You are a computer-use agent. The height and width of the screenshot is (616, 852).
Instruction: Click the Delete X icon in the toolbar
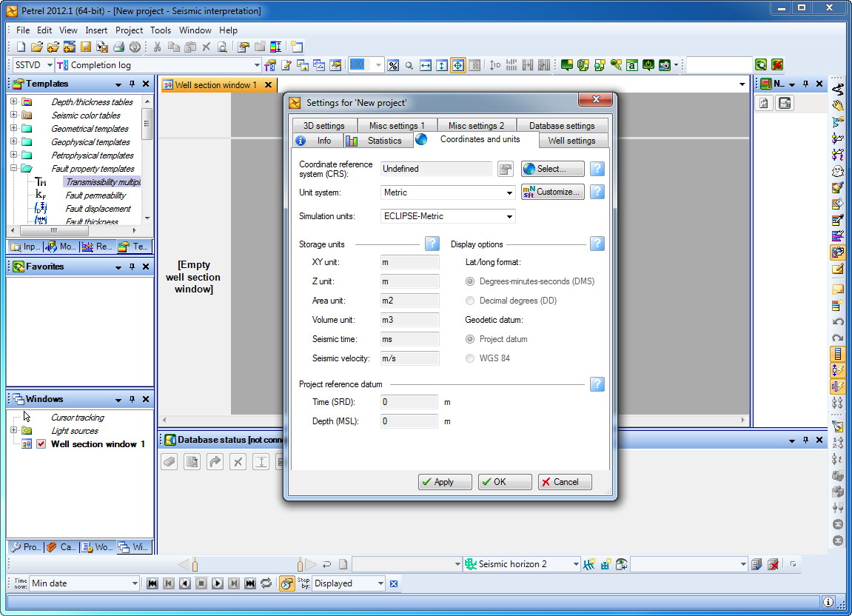[207, 47]
